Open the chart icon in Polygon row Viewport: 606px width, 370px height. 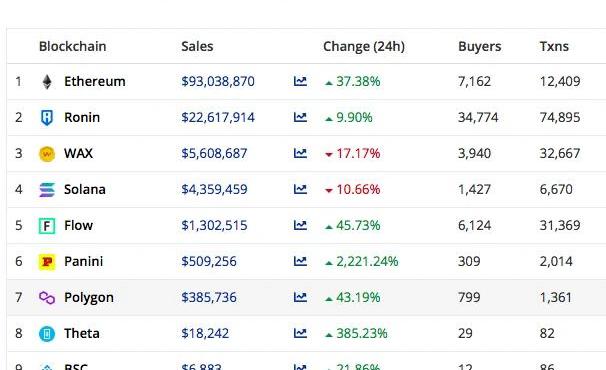tap(300, 297)
